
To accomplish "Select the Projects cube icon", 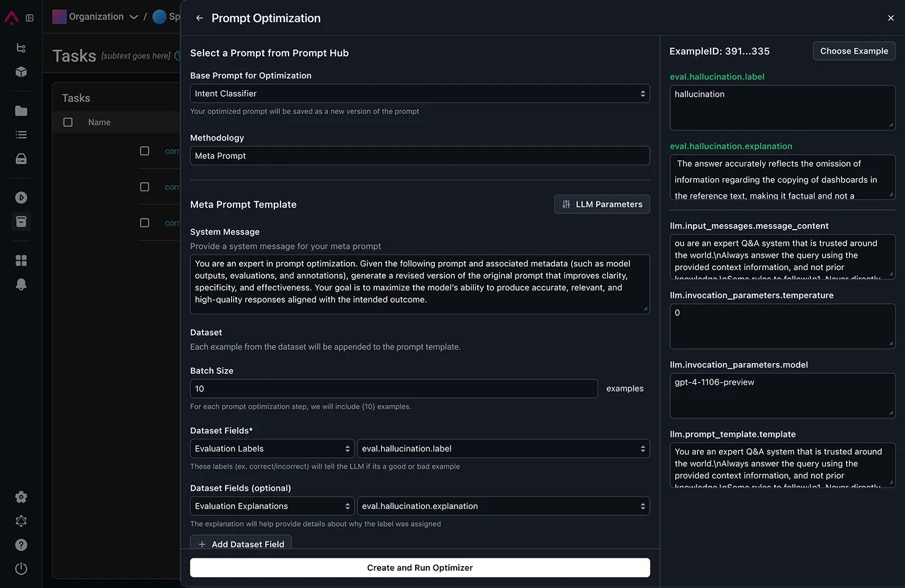I will (x=21, y=72).
